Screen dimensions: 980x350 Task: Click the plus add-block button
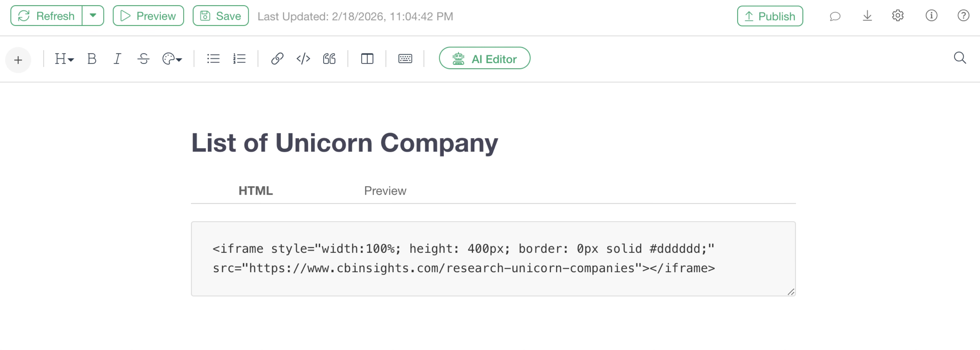[18, 60]
